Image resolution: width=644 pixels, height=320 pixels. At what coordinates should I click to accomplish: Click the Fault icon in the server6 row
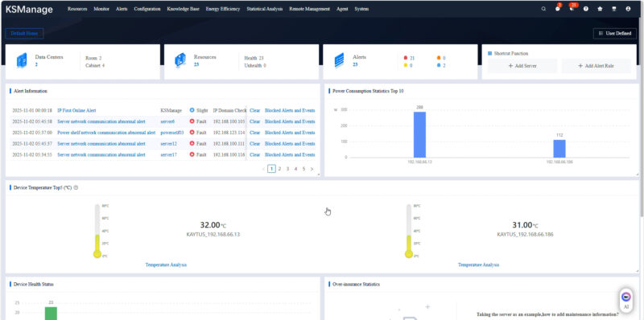pyautogui.click(x=192, y=121)
